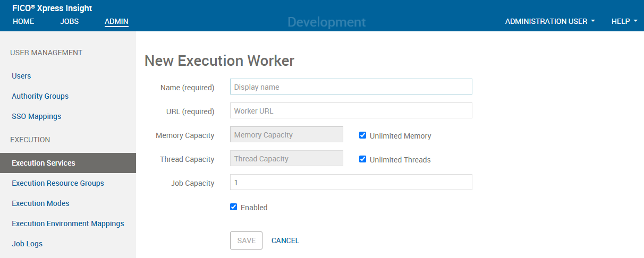Toggle the Unlimited Threads checkbox
The height and width of the screenshot is (258, 644).
[363, 159]
